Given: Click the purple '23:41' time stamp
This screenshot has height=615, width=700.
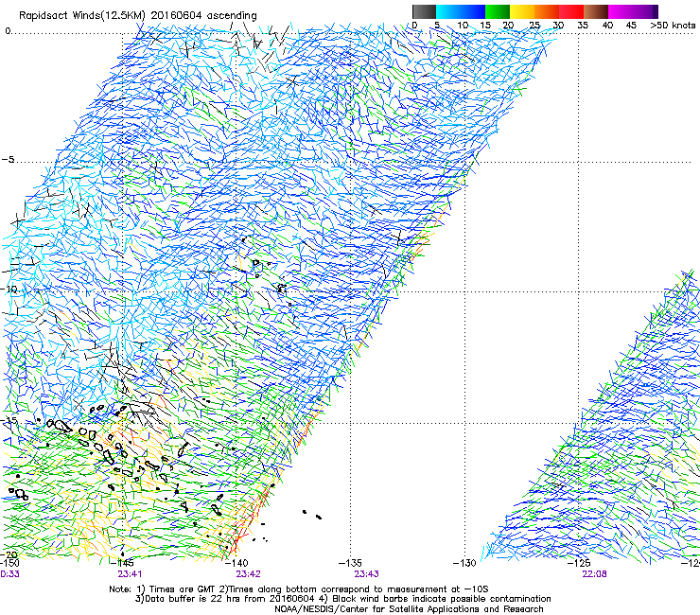Looking at the screenshot, I should (x=130, y=574).
